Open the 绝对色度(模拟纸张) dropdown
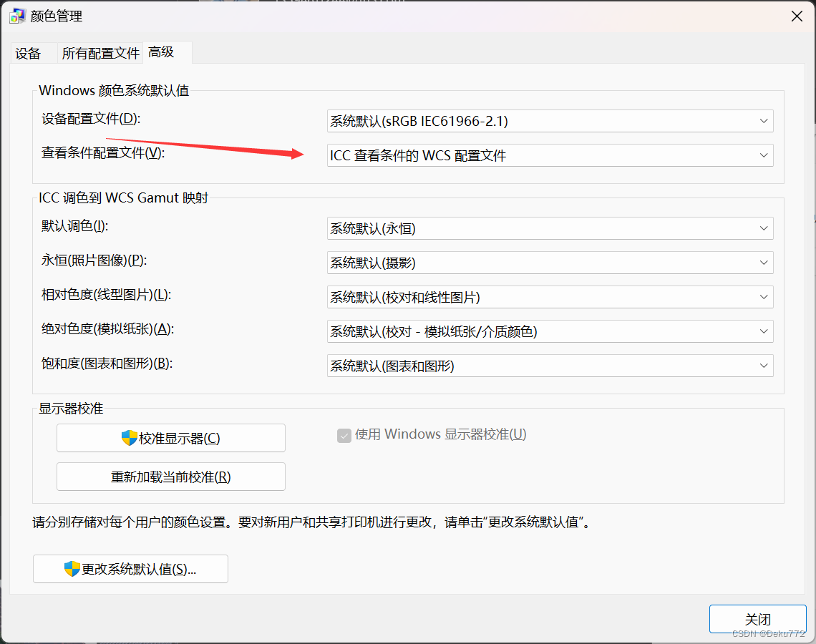Image resolution: width=816 pixels, height=644 pixels. point(550,331)
